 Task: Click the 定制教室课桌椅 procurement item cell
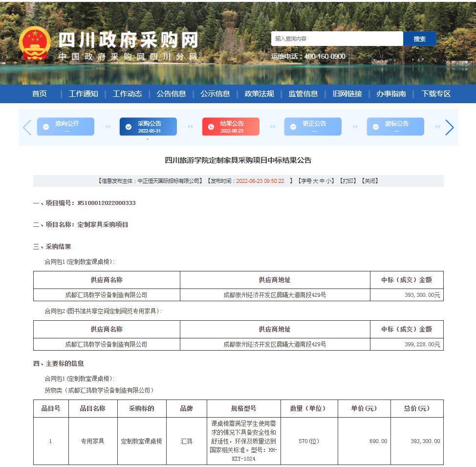(x=141, y=441)
